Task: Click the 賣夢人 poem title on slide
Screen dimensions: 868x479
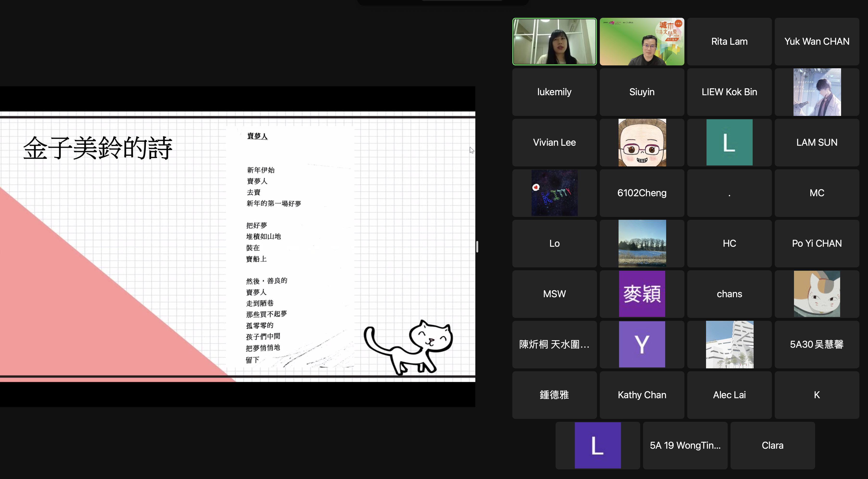Action: pos(257,136)
